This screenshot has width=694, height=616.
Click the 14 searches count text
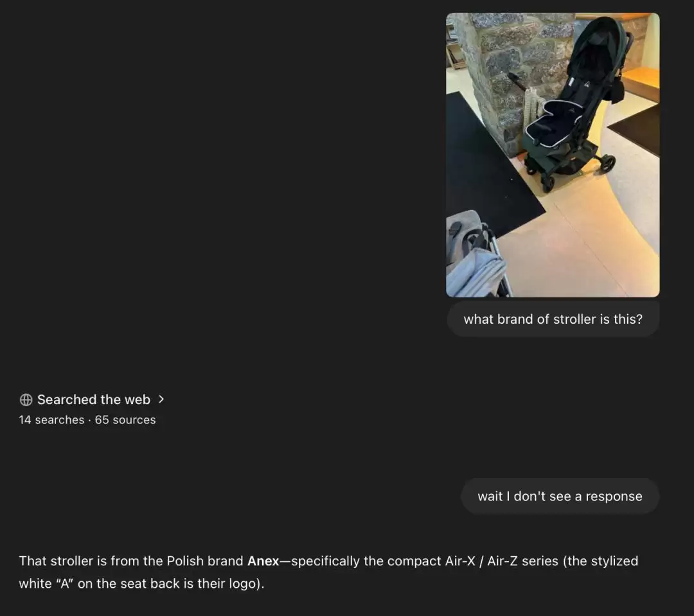click(x=51, y=419)
